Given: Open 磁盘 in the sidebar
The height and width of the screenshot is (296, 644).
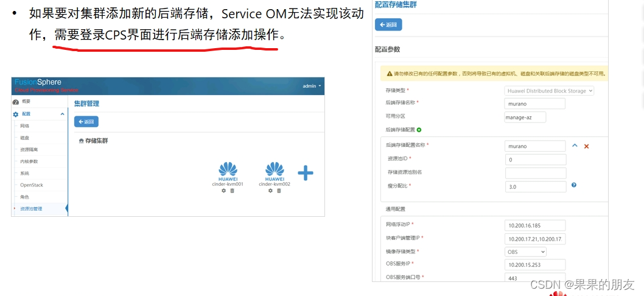Looking at the screenshot, I should pos(24,138).
